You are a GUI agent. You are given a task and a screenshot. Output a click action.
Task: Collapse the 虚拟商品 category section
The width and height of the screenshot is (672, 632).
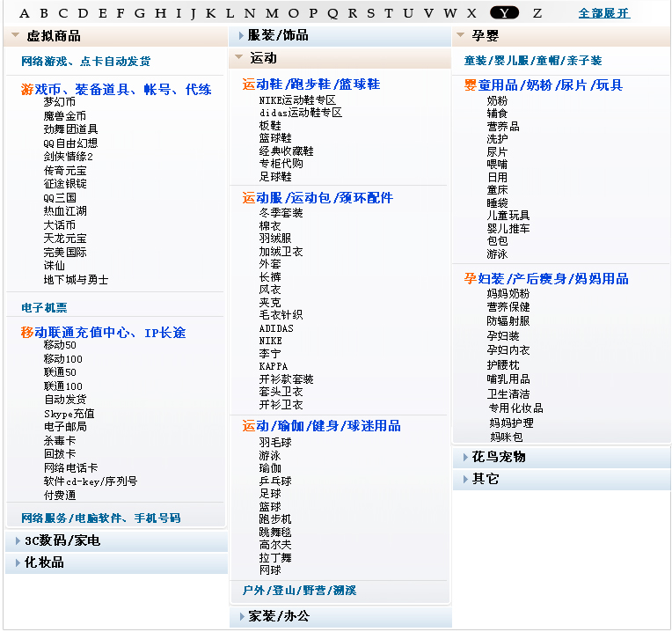(x=53, y=36)
